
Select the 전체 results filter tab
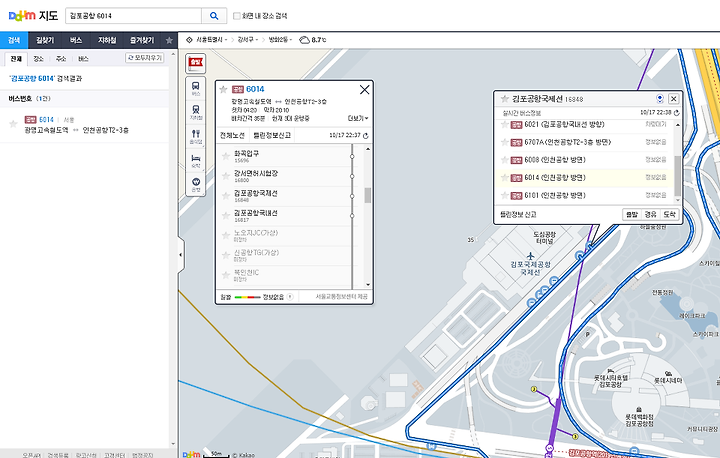[16, 59]
